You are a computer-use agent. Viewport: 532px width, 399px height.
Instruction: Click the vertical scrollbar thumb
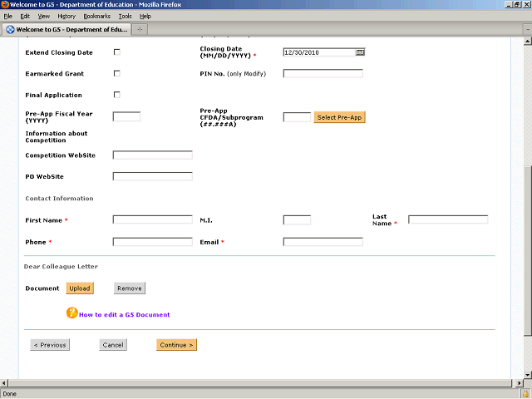click(x=528, y=251)
